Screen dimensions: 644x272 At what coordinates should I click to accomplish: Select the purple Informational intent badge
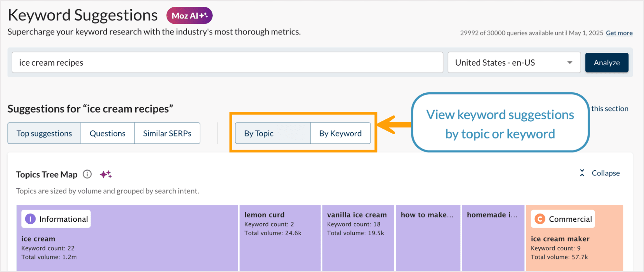56,219
